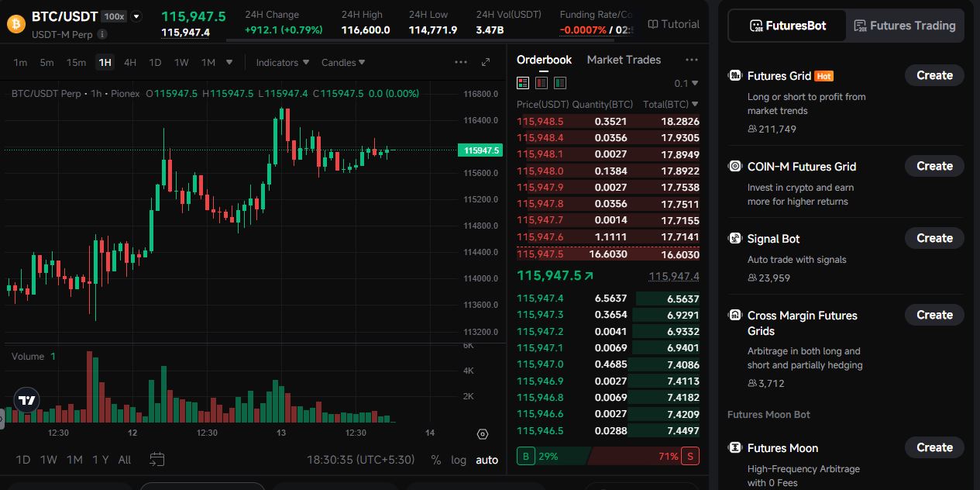Screen dimensions: 980x490
Task: Show sell orders only orderbook view
Action: 542,83
